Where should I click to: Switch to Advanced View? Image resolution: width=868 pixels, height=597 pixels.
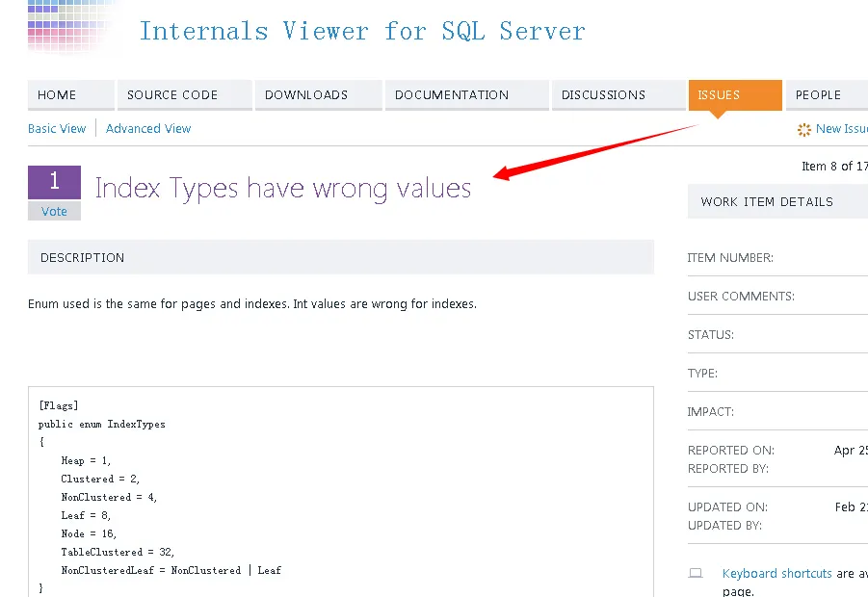[148, 129]
